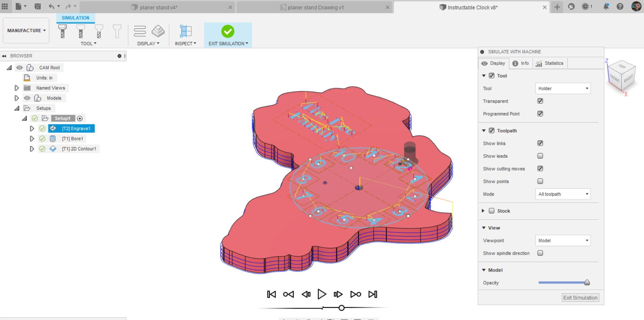This screenshot has width=644, height=320.
Task: Open the data panel grid icon
Action: (x=5, y=6)
